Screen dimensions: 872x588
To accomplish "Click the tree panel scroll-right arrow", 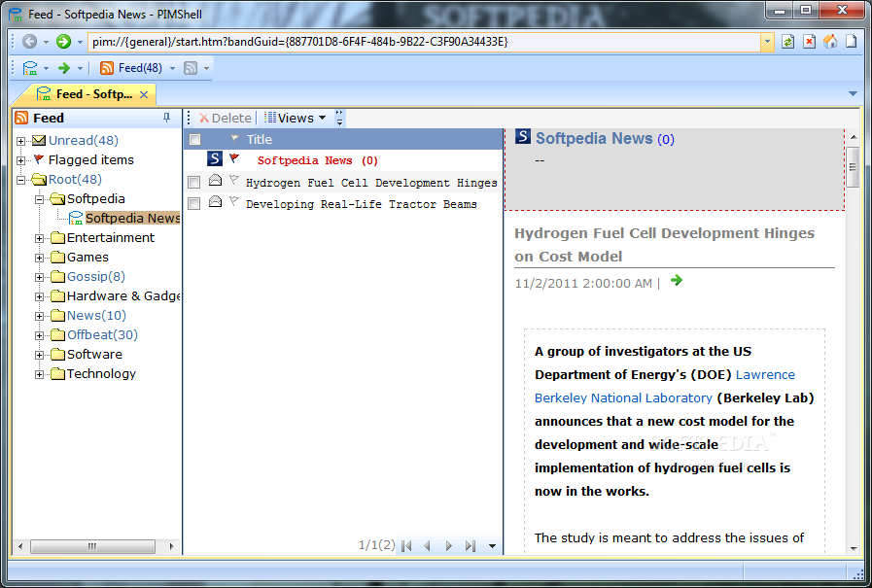I will pos(171,546).
